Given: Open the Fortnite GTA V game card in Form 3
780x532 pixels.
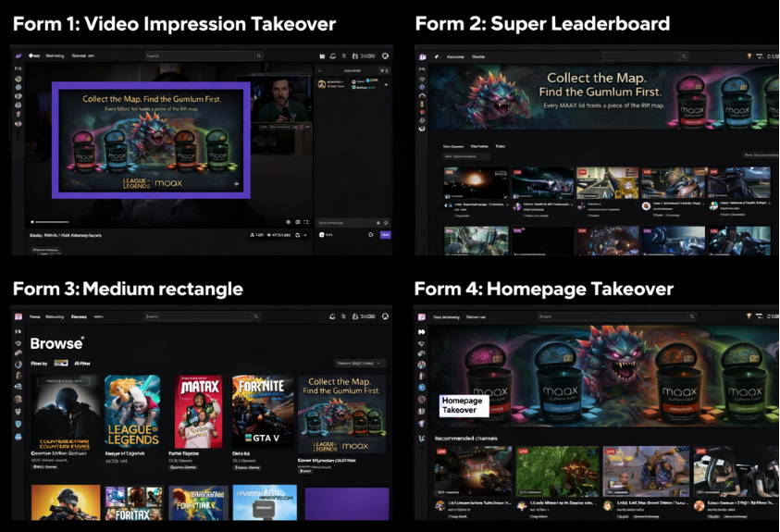Looking at the screenshot, I should pos(261,412).
